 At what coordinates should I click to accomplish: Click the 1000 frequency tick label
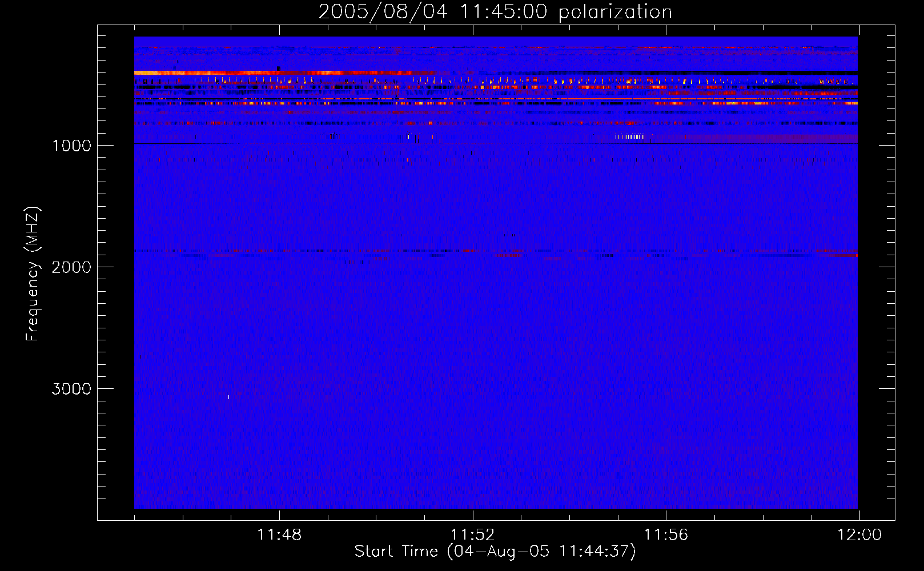72,146
